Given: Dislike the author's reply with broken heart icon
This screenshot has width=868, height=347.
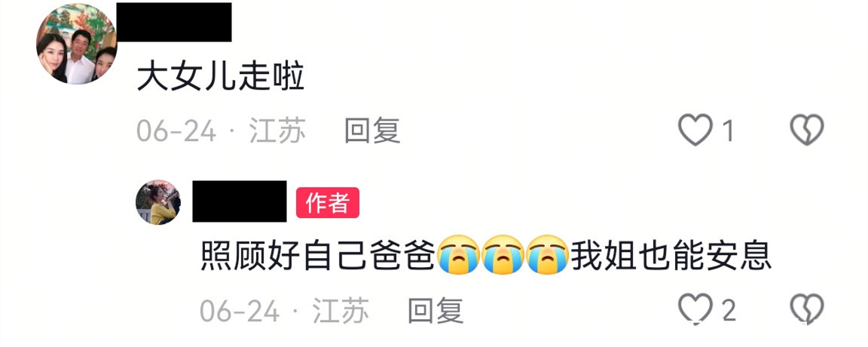Looking at the screenshot, I should (806, 309).
